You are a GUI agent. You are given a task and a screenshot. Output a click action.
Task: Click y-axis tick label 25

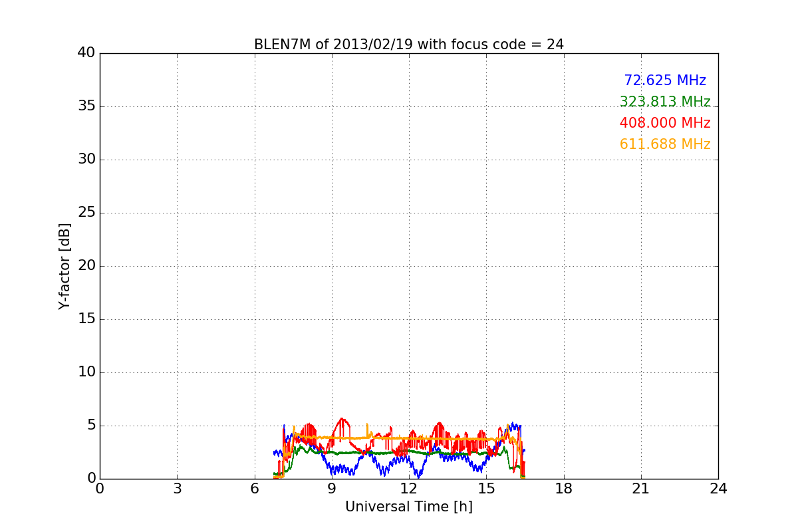(86, 213)
